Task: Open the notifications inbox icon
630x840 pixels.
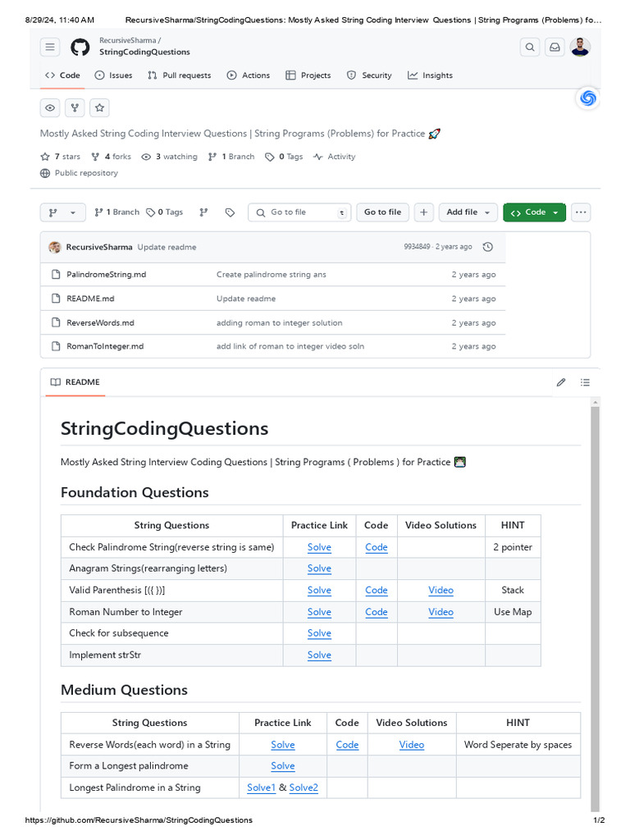Action: point(555,48)
